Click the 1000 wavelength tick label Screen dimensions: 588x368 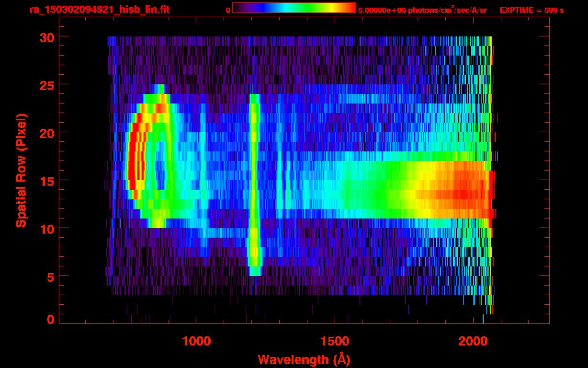(x=196, y=341)
